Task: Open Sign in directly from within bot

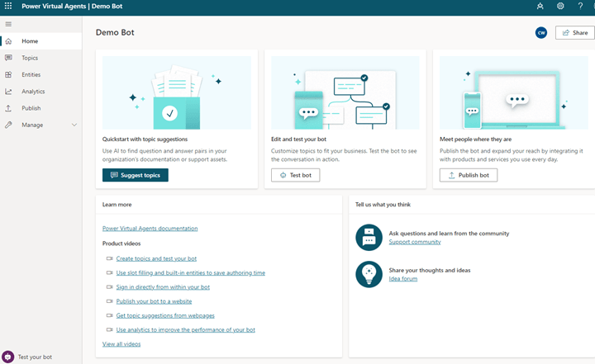Action: coord(163,287)
